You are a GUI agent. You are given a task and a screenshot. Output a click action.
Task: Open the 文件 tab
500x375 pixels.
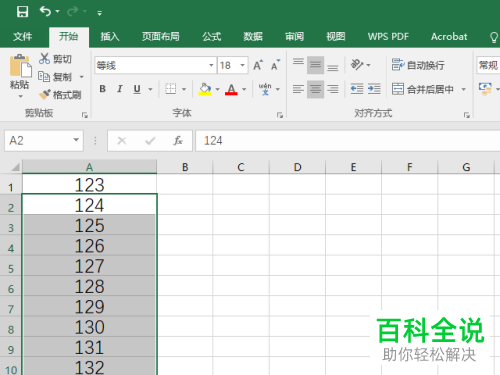(x=23, y=36)
